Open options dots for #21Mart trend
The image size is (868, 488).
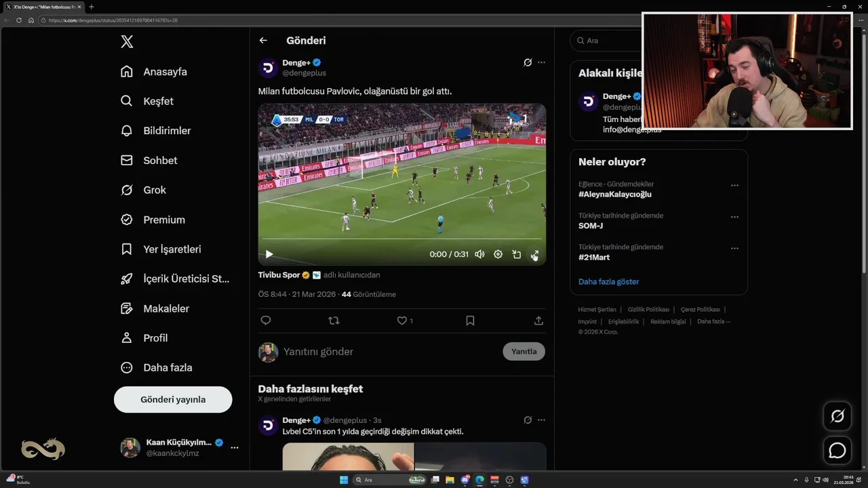pos(734,248)
